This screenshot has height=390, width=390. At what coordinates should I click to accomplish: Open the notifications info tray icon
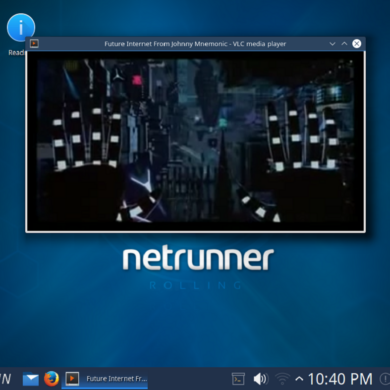(x=385, y=379)
